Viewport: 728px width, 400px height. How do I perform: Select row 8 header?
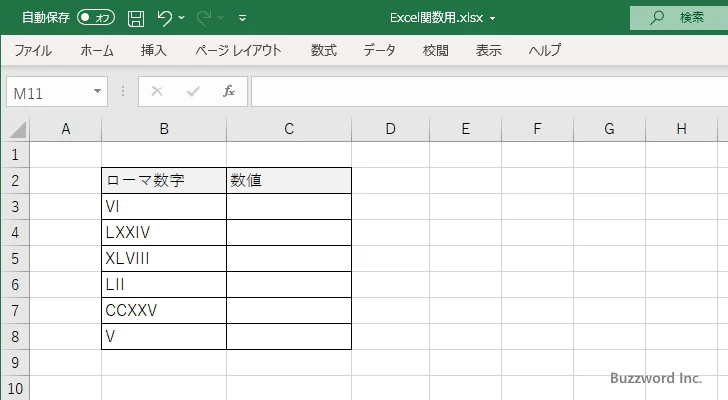[15, 336]
